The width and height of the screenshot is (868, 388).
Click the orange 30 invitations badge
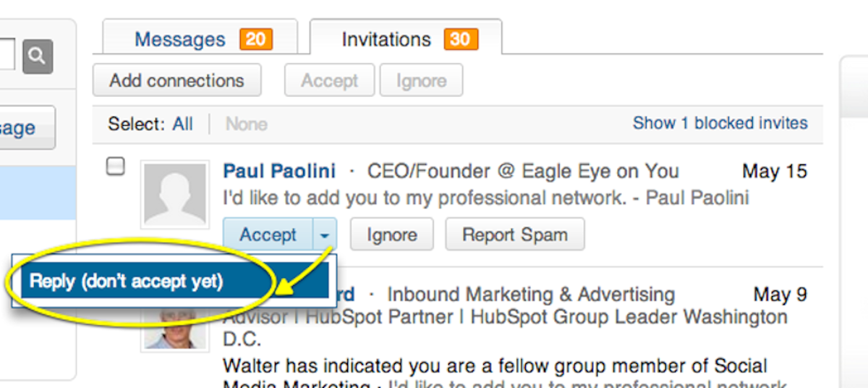click(461, 38)
